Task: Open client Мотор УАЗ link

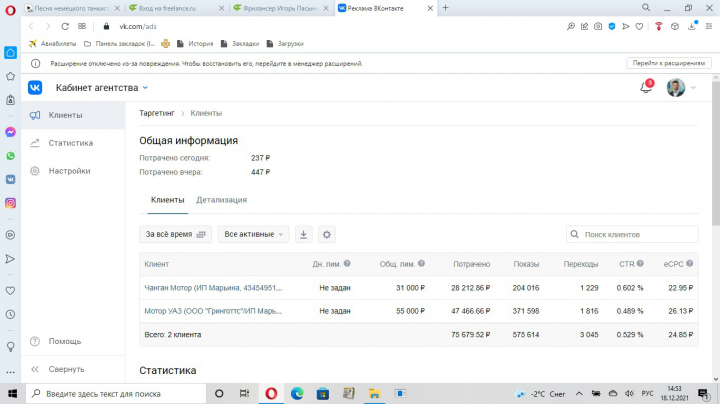Action: click(x=213, y=311)
